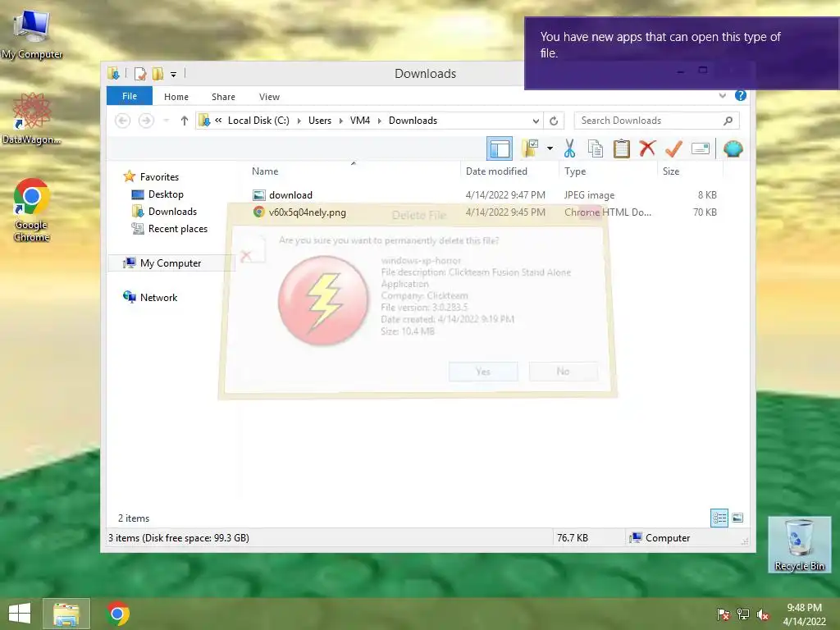Open the File ribbon tab
This screenshot has width=840, height=630.
coord(130,96)
